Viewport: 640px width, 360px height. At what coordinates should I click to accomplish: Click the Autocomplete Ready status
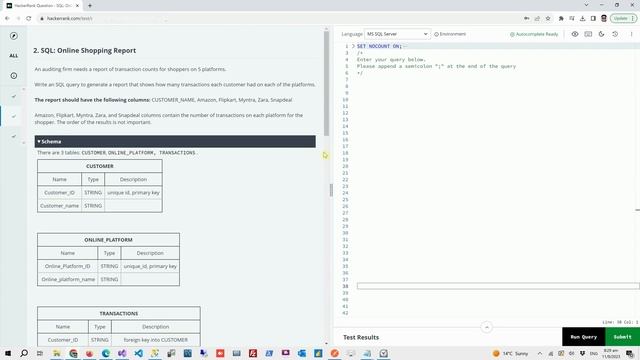tap(534, 34)
